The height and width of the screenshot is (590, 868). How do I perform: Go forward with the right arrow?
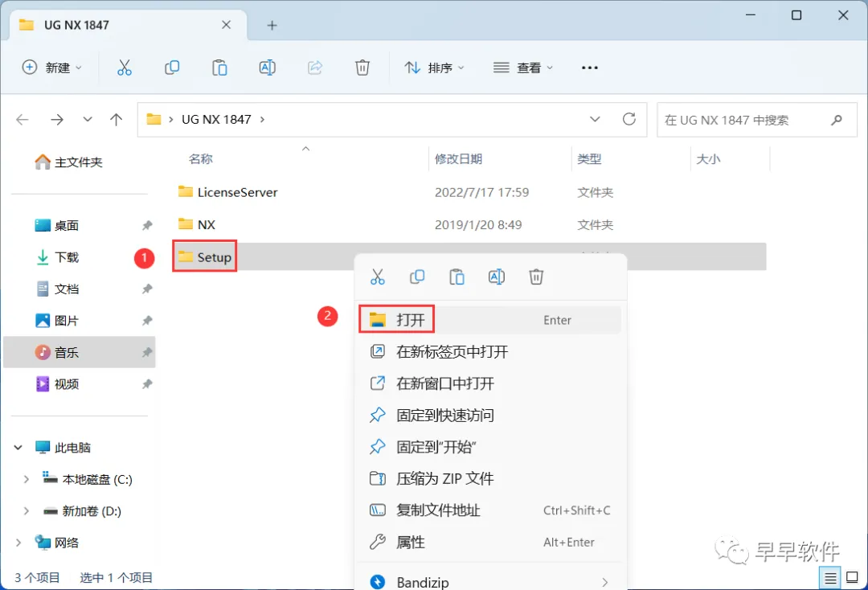57,120
